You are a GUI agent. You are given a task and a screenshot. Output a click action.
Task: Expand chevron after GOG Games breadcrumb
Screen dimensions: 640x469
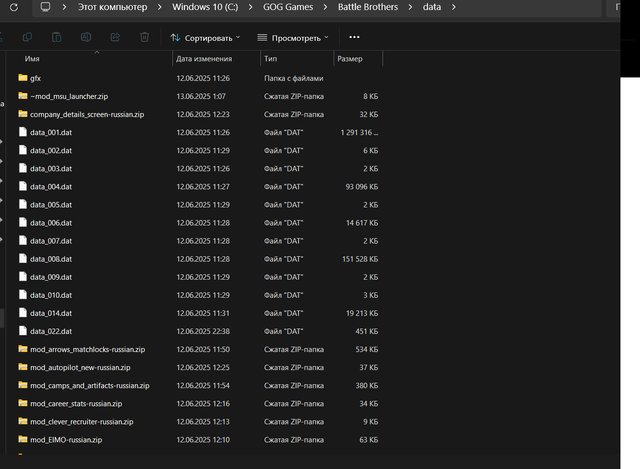coord(325,7)
